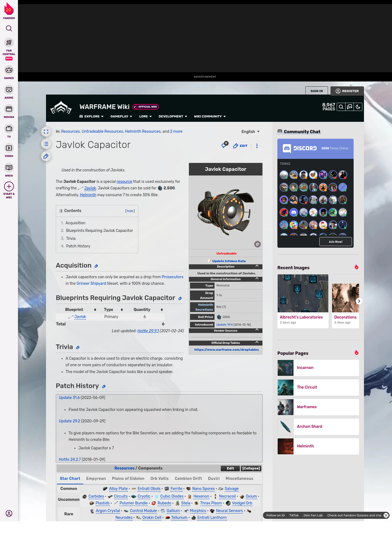Click the Sign In button
392x545 pixels.
tap(317, 91)
